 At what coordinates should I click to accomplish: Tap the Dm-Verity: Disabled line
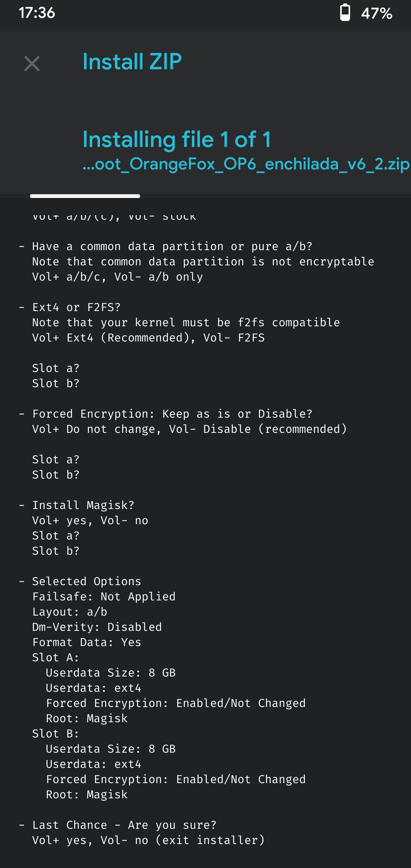pos(97,627)
